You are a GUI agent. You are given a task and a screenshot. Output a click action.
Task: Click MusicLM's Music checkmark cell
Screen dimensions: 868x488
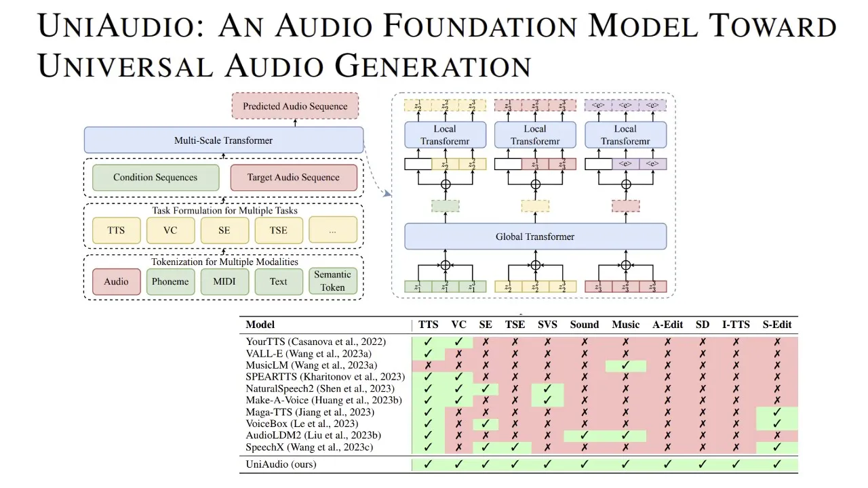(x=626, y=366)
